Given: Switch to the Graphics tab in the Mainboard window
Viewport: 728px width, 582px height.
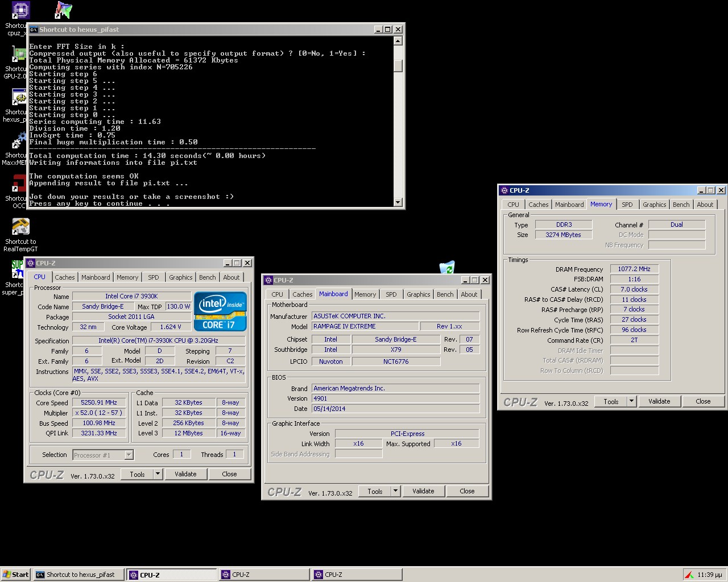Looking at the screenshot, I should click(419, 294).
